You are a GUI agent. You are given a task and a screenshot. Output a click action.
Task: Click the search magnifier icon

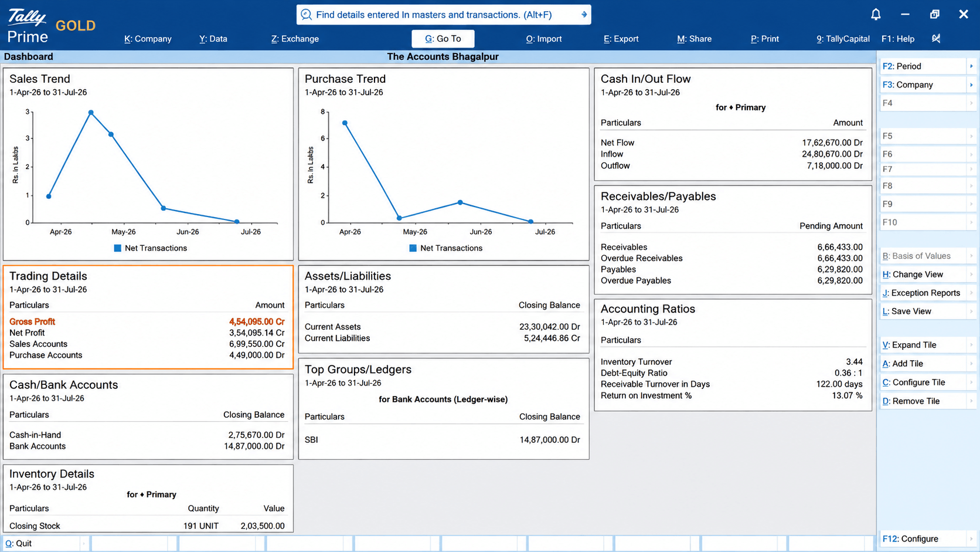[x=306, y=15]
